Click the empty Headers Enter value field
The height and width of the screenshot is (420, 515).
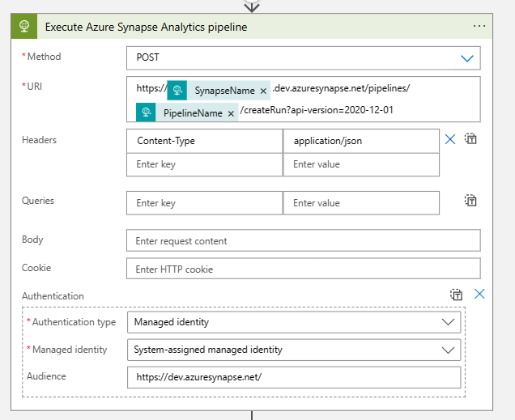point(361,164)
